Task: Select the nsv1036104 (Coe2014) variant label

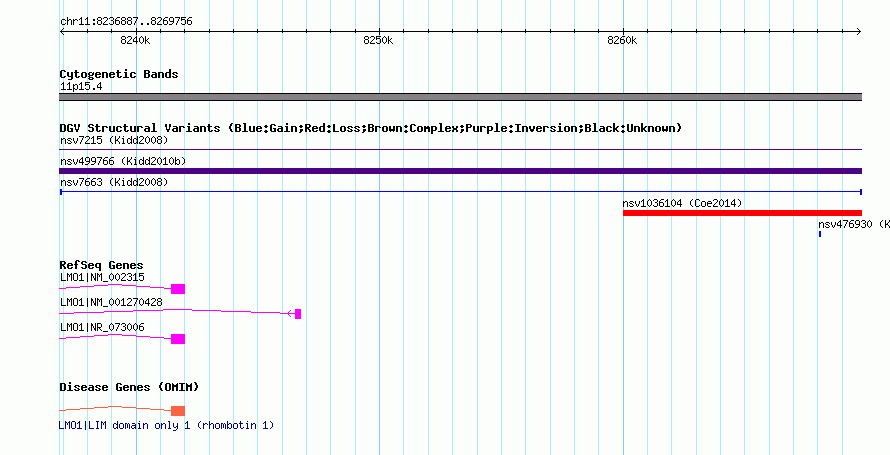Action: click(682, 203)
